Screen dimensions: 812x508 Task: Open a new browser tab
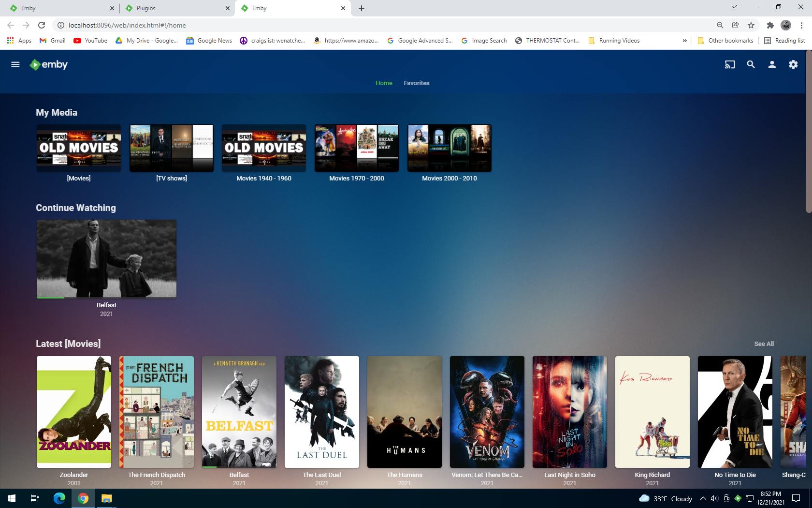click(x=362, y=8)
